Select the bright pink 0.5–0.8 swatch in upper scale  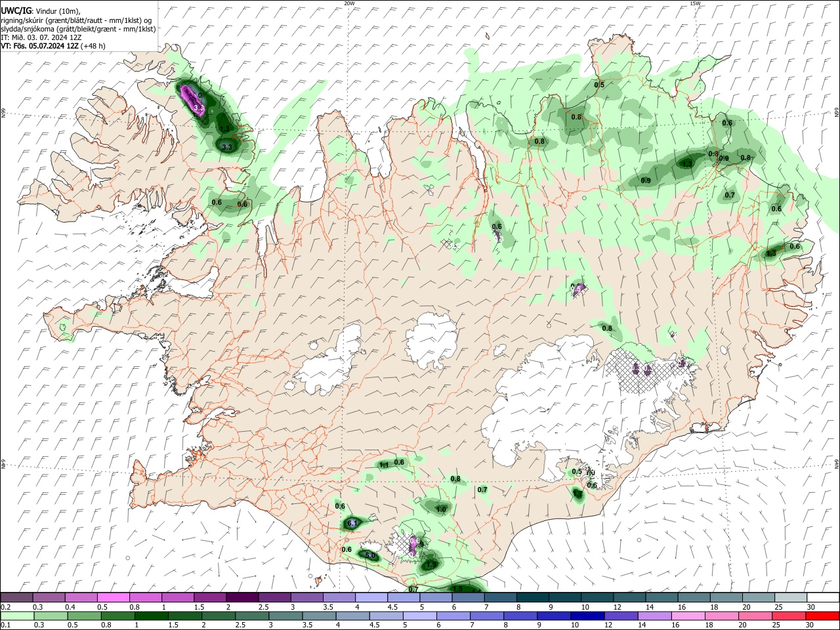113,597
